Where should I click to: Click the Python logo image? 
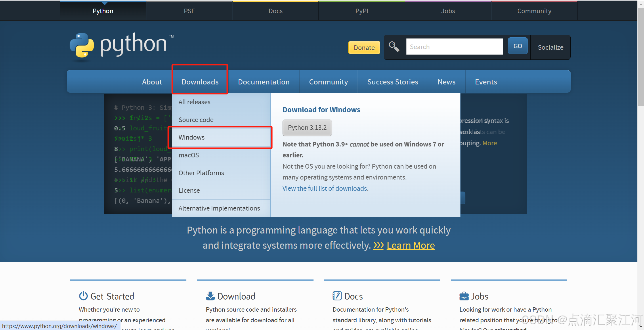point(121,45)
